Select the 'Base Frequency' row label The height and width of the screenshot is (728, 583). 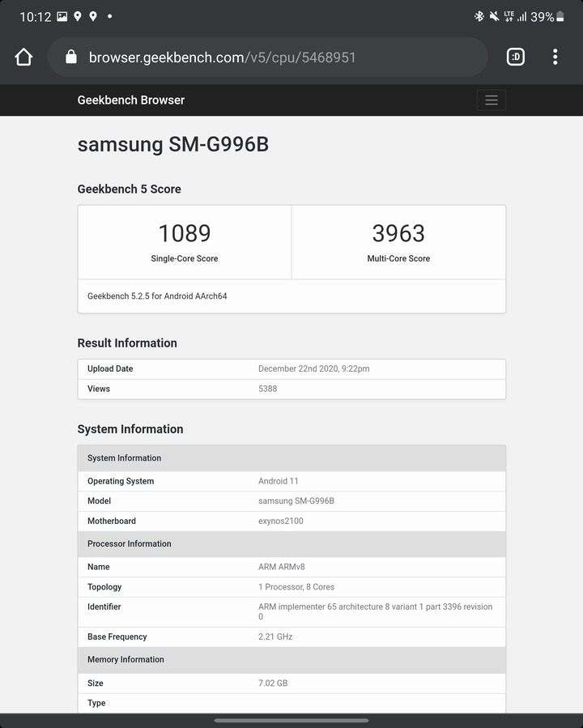click(117, 637)
